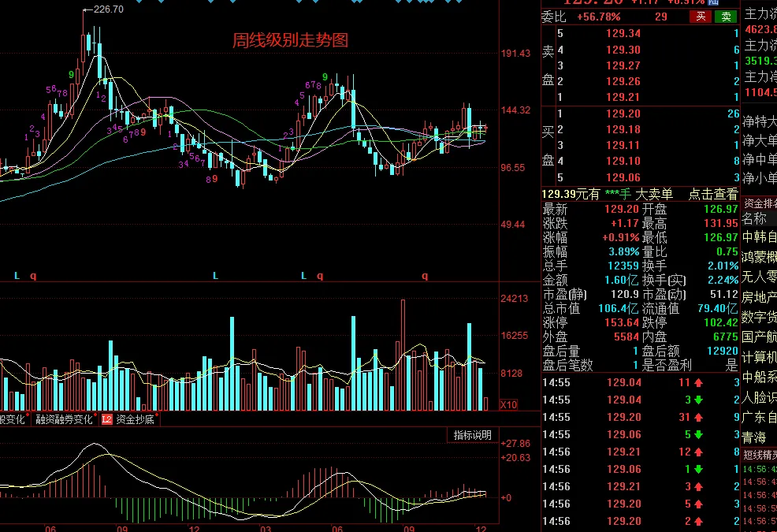Viewport: 777px width, 532px height.
Task: Click the +27.86 MACD axis label
Action: click(x=515, y=443)
